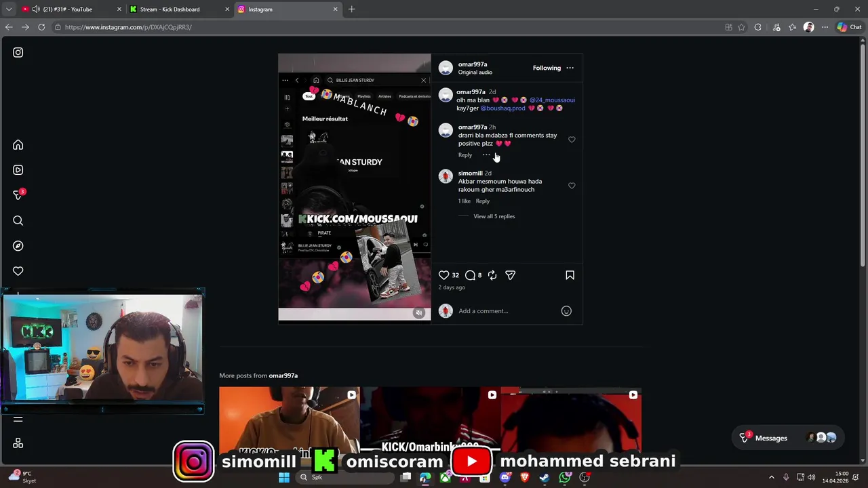
Task: Open omar997a profile name in post header
Action: (x=473, y=64)
